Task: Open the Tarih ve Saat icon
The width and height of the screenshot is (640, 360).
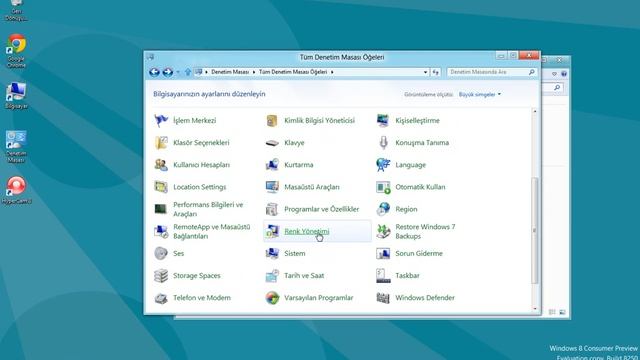Action: pos(272,276)
